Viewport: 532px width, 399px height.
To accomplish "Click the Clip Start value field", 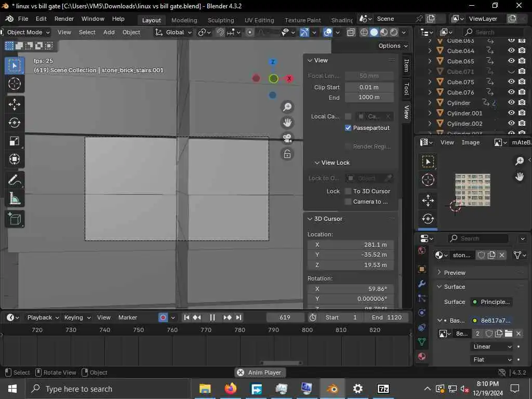I will [x=369, y=87].
